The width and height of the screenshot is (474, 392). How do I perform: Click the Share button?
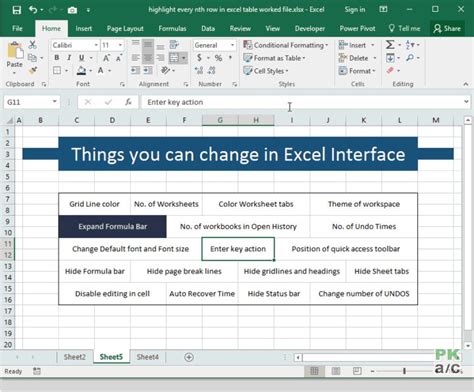(447, 28)
